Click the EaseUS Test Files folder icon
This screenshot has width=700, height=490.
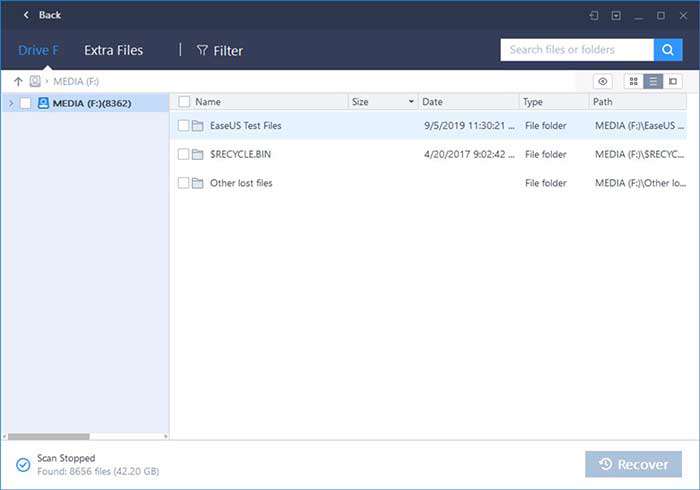pos(198,125)
